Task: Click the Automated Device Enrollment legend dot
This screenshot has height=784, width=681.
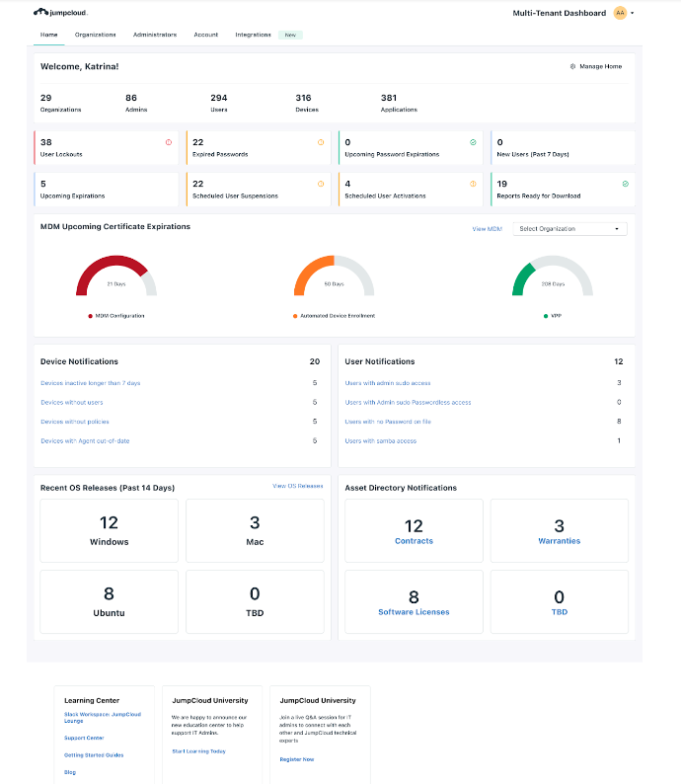Action: (x=295, y=316)
